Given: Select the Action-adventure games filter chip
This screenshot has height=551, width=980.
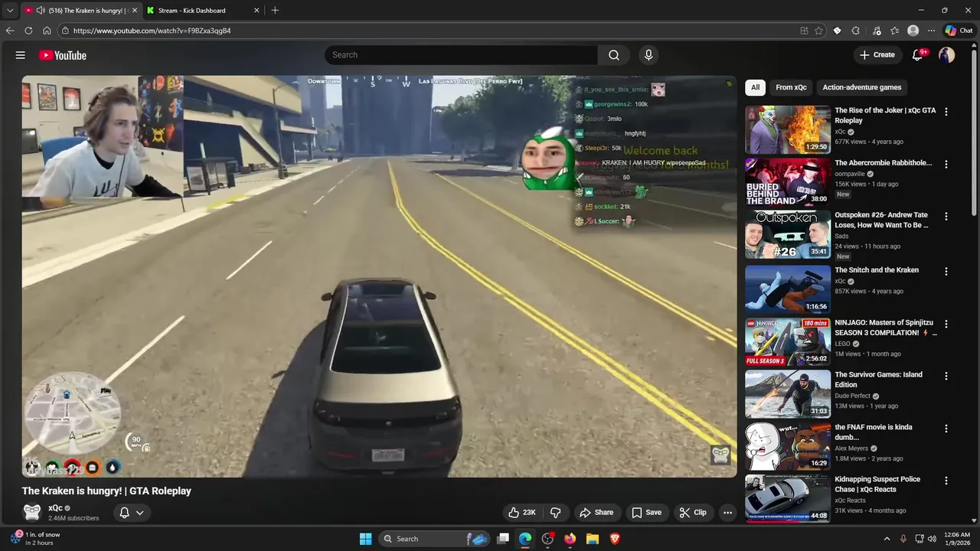Looking at the screenshot, I should (x=862, y=87).
